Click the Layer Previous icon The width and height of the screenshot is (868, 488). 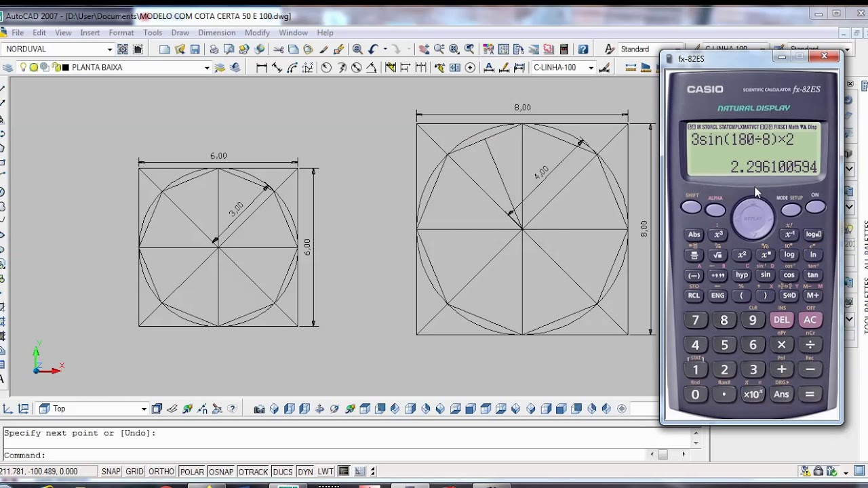[x=235, y=68]
